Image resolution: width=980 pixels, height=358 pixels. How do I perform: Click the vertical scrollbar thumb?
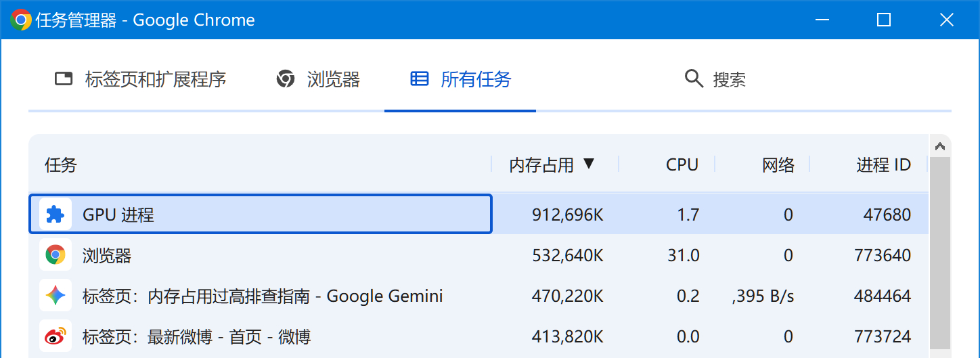pyautogui.click(x=939, y=257)
